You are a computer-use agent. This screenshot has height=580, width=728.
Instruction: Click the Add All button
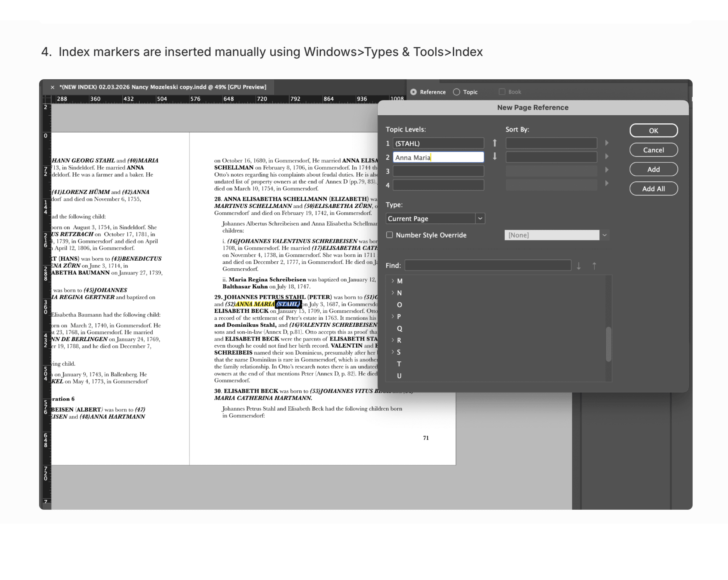click(x=653, y=189)
